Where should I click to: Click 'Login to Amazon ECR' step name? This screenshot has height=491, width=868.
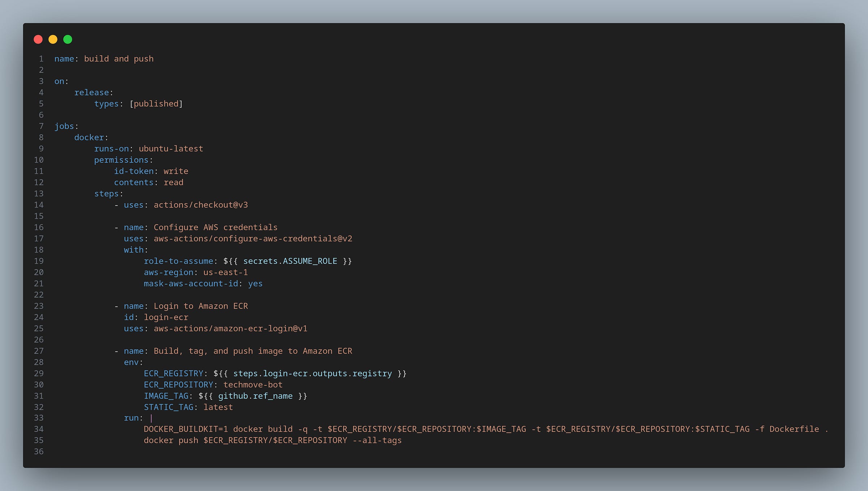coord(201,306)
